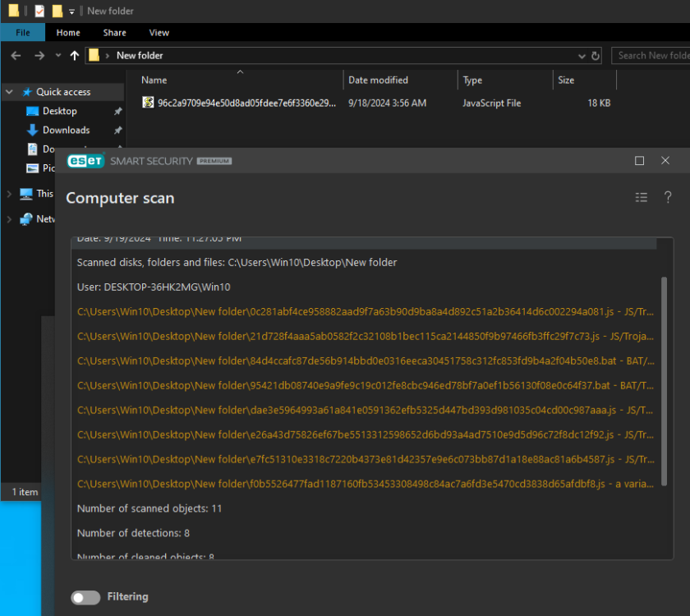Viewport: 690px width, 616px height.
Task: Open Downloads in Quick access
Action: (66, 131)
